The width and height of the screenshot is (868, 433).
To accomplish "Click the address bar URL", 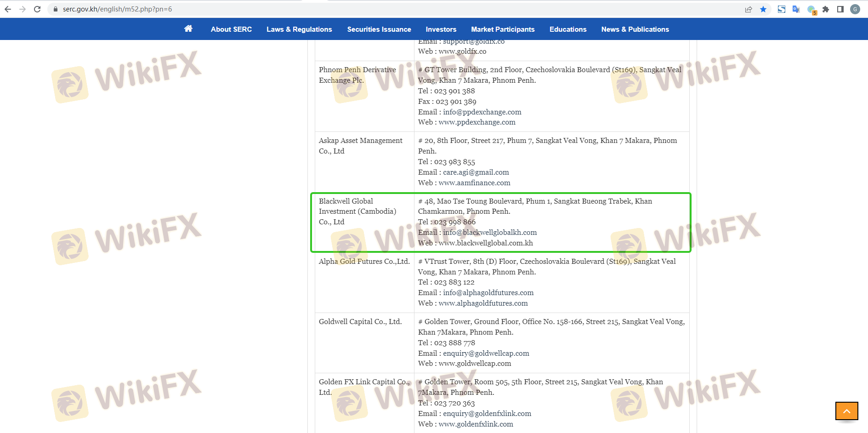I will click(117, 9).
